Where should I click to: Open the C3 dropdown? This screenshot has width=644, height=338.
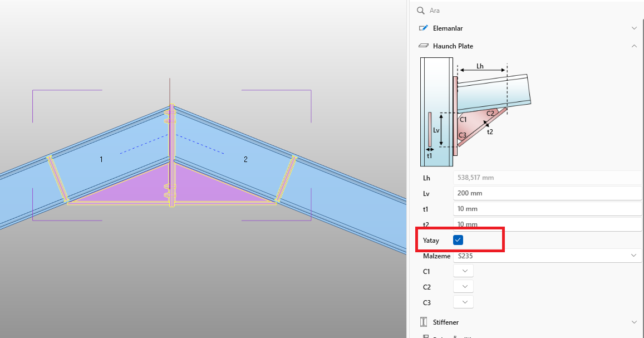tap(464, 302)
